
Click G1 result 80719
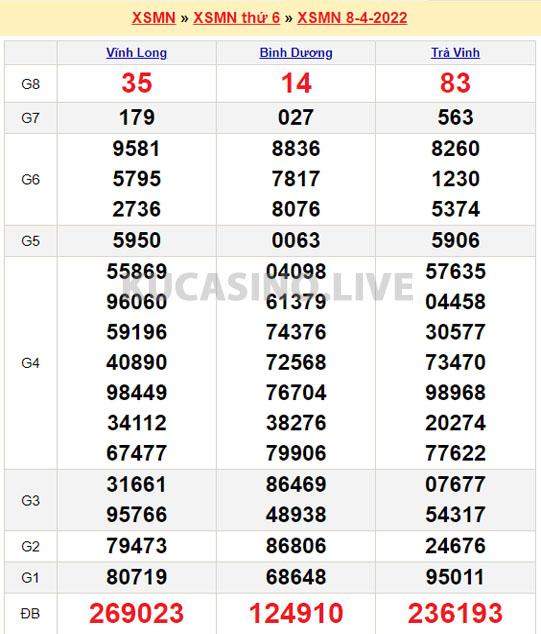pyautogui.click(x=137, y=577)
